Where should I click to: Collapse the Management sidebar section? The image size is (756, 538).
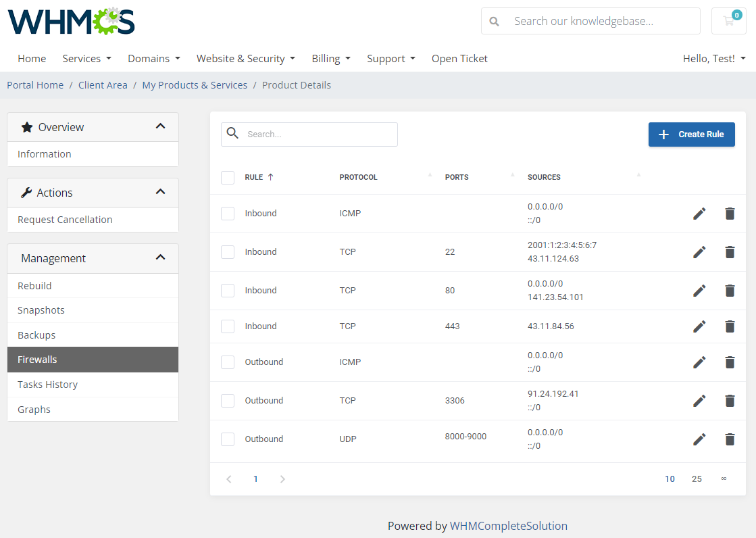tap(161, 257)
